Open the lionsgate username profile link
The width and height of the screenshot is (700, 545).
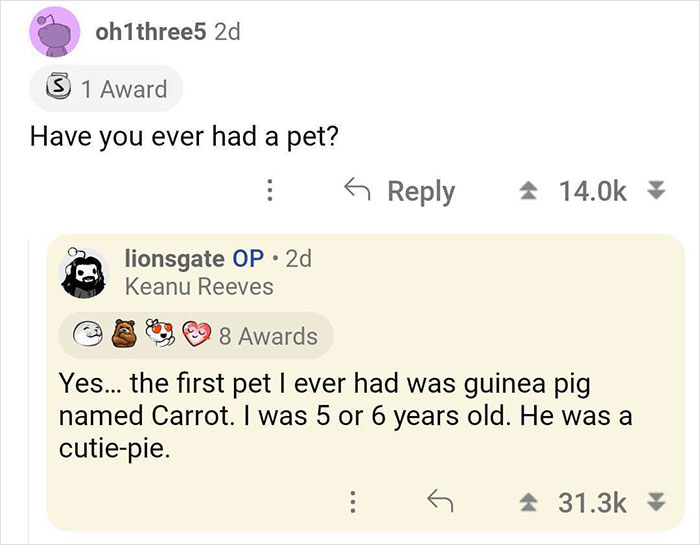[174, 258]
